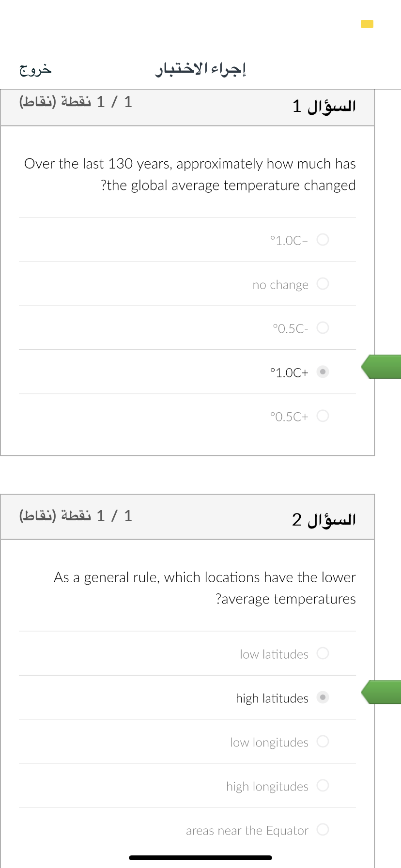Click the °1.0C+ answer label text
This screenshot has width=401, height=868.
(x=289, y=372)
